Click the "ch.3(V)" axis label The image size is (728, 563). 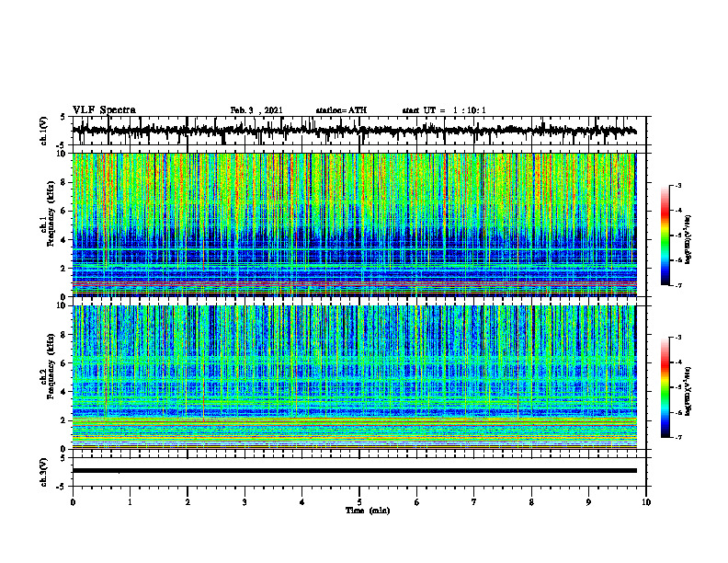pyautogui.click(x=44, y=472)
